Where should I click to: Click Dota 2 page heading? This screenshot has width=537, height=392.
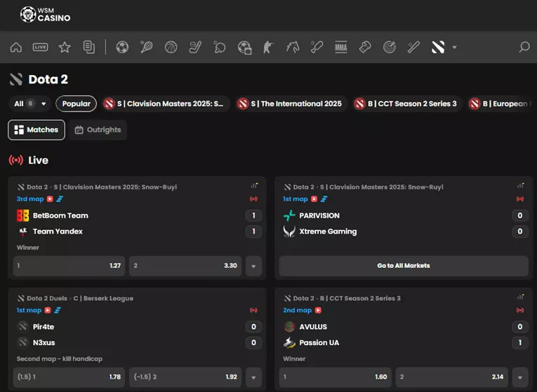click(48, 79)
